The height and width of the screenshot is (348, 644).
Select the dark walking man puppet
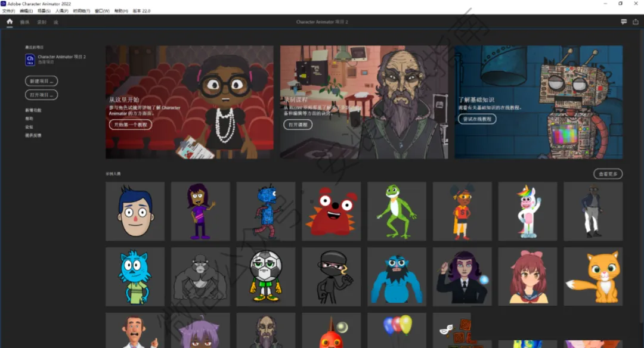click(x=593, y=212)
